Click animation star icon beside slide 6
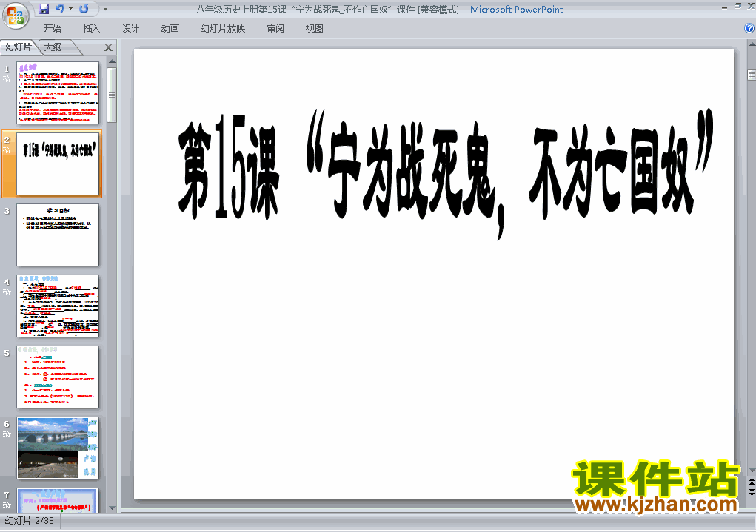The height and width of the screenshot is (532, 756). click(7, 434)
